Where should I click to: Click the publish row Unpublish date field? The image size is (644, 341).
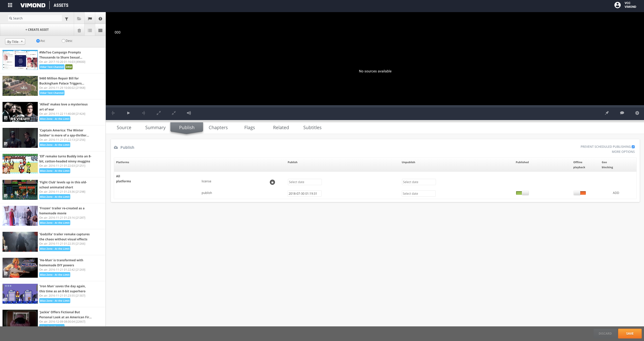click(419, 194)
